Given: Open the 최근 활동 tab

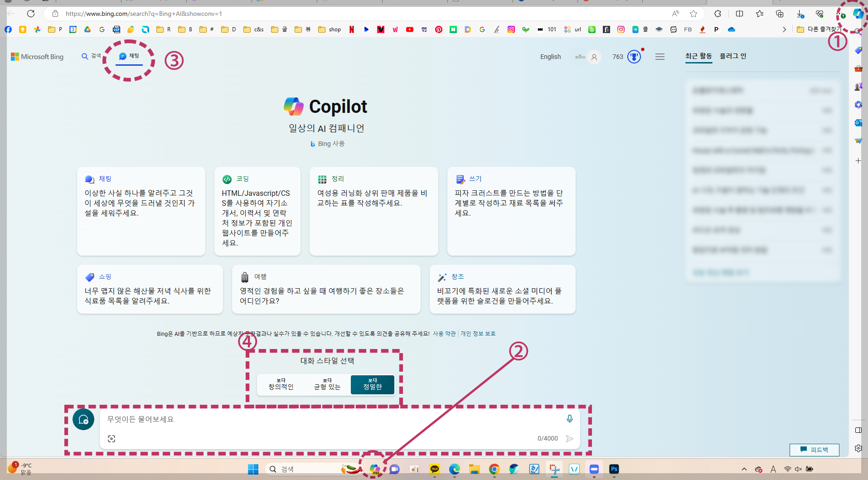Looking at the screenshot, I should (698, 56).
